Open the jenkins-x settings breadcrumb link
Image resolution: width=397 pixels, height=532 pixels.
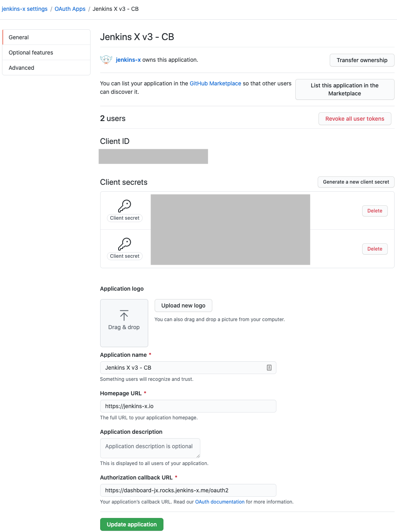[x=25, y=8]
